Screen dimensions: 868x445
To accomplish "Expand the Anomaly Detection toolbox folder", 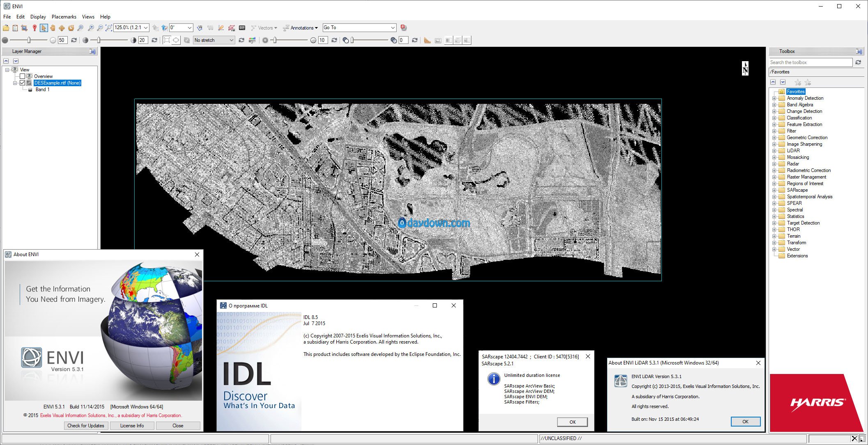I will click(x=774, y=98).
